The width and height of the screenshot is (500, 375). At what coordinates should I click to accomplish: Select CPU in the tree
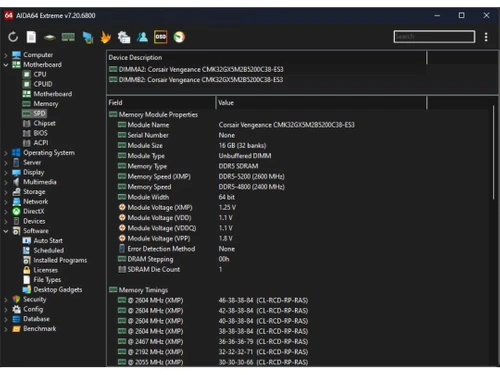click(40, 74)
